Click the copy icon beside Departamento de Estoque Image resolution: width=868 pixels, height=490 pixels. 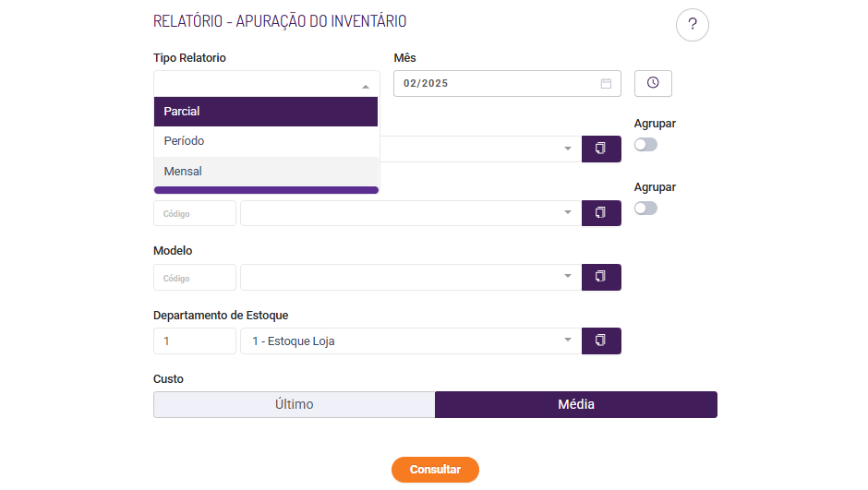coord(601,341)
